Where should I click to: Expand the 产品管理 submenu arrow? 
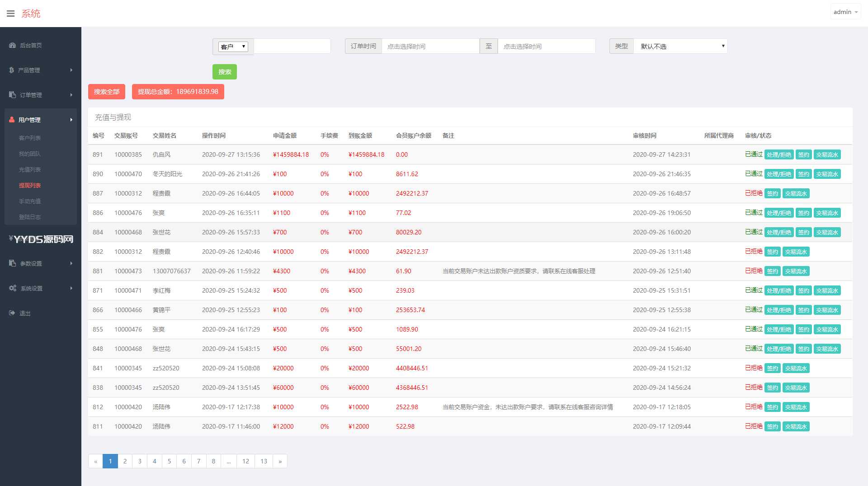click(x=71, y=70)
